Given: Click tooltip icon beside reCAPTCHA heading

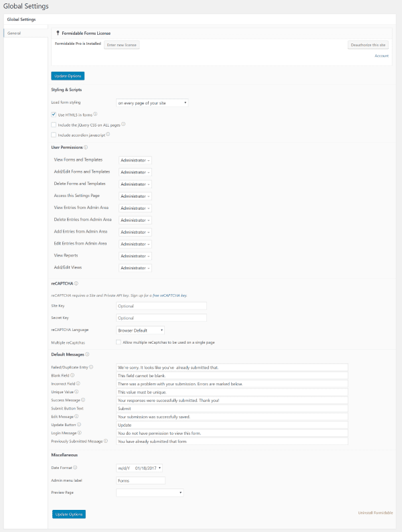Looking at the screenshot, I should (x=76, y=283).
